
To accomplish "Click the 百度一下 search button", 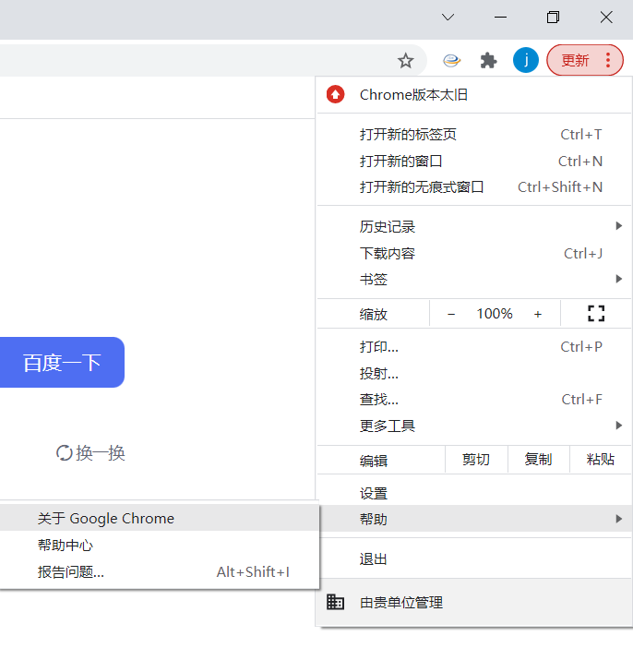I will [62, 363].
